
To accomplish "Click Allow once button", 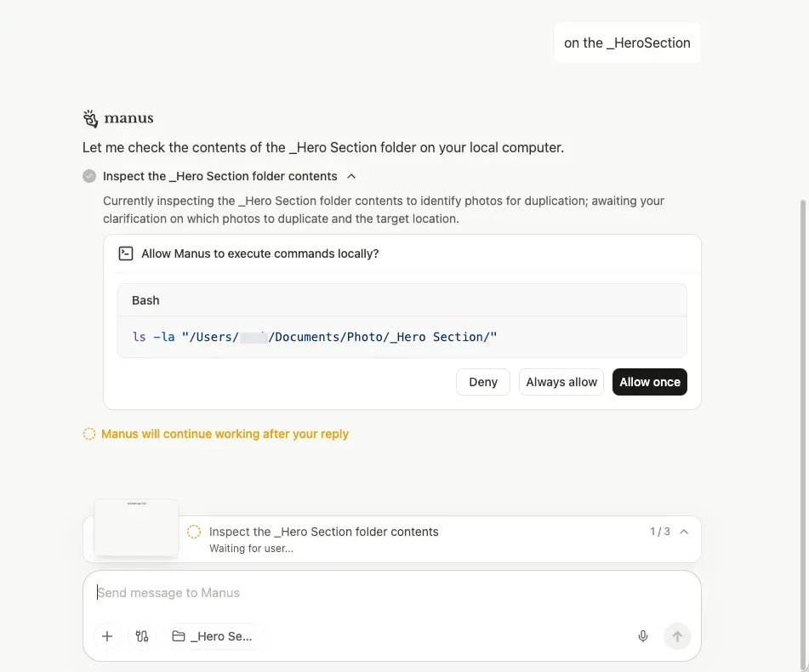I will (650, 382).
